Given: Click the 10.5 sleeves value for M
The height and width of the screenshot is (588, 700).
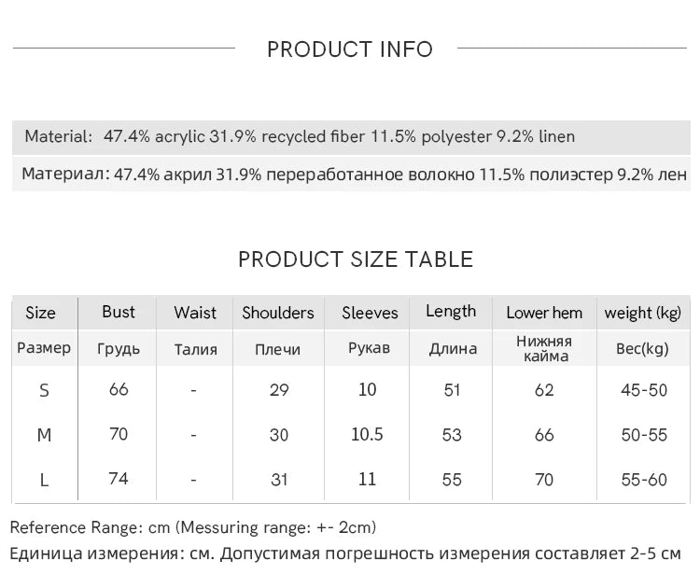Looking at the screenshot, I should click(368, 435).
